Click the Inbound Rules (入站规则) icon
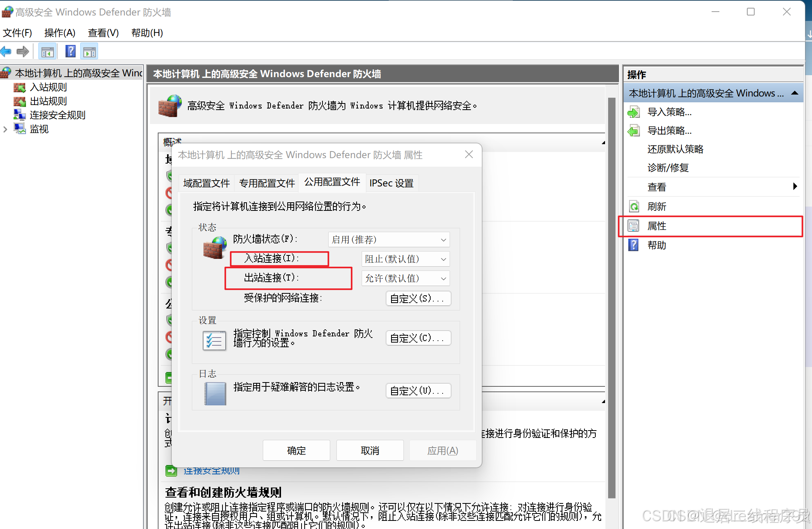The image size is (812, 529). (19, 87)
